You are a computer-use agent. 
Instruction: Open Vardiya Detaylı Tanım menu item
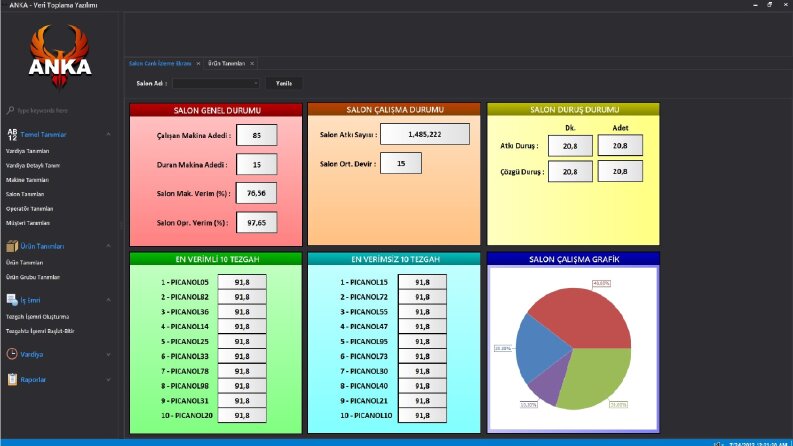pos(33,165)
